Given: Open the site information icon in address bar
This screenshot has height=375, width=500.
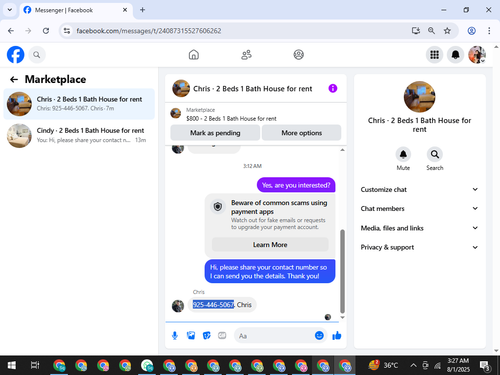Looking at the screenshot, I should point(67,31).
